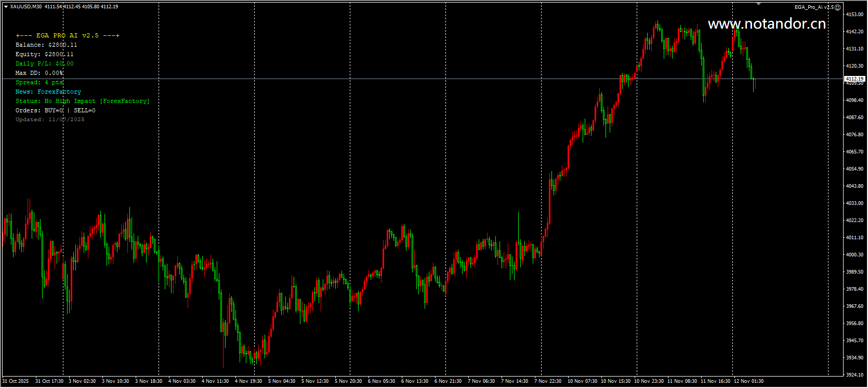Click the EGA_Pro_Ai v2.5 expert name
868x388 pixels.
pos(814,7)
